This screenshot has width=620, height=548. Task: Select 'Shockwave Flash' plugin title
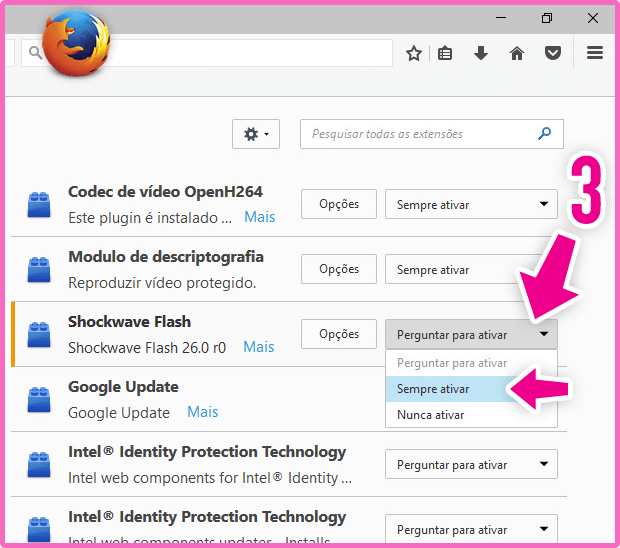pos(129,322)
